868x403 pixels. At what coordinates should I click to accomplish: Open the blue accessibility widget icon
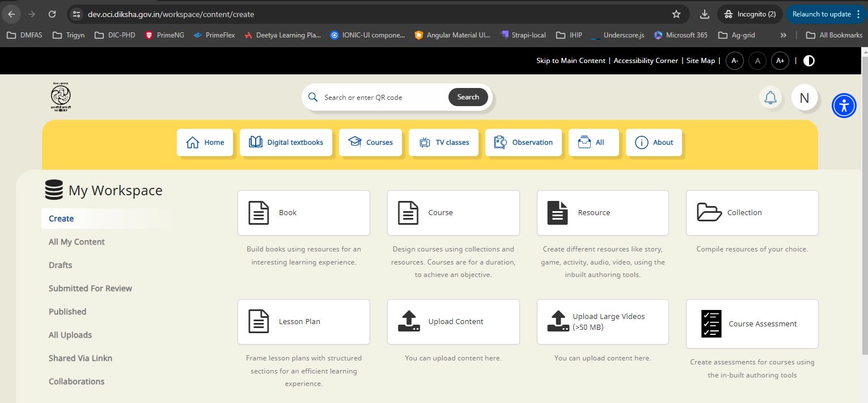pos(844,106)
